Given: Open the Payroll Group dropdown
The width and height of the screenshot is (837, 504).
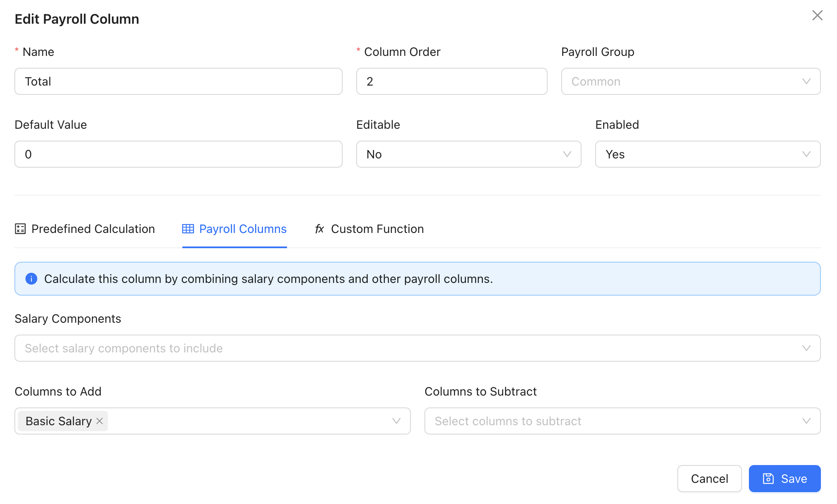Looking at the screenshot, I should 690,81.
